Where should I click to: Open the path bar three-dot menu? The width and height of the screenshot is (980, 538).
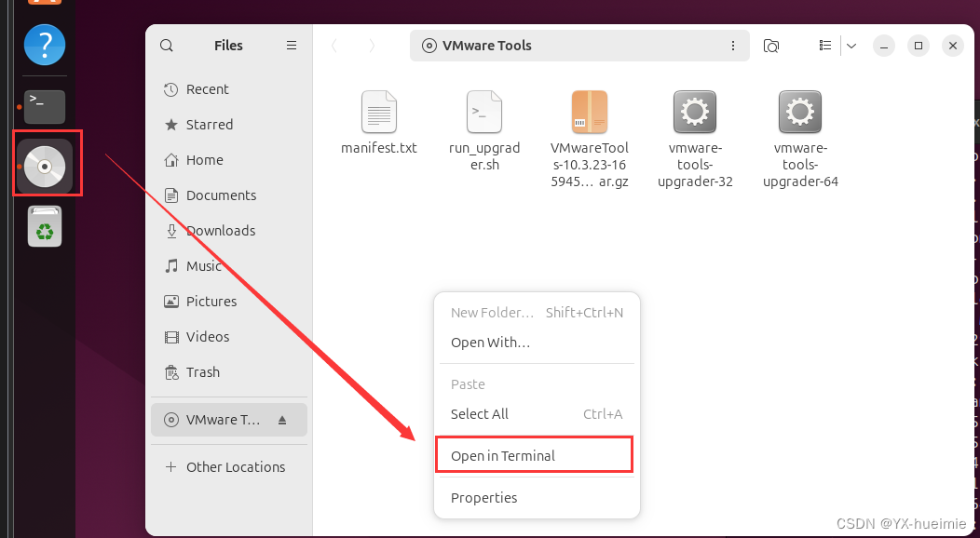coord(732,46)
